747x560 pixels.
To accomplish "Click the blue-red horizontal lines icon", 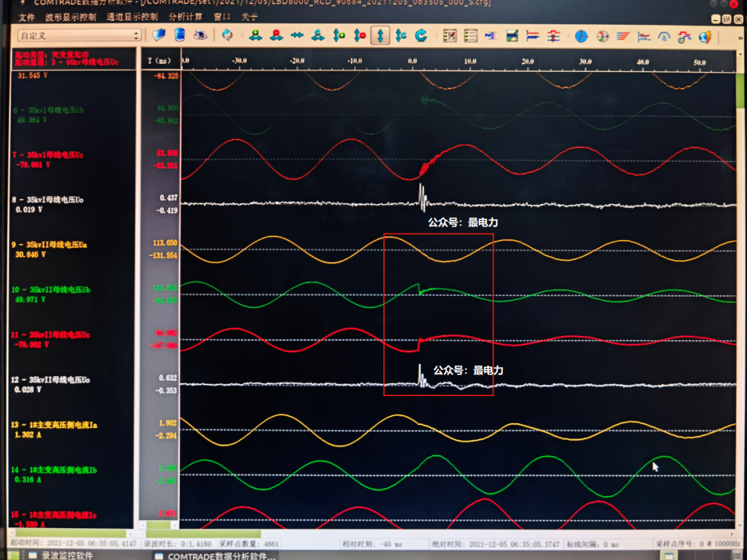I will click(x=533, y=36).
